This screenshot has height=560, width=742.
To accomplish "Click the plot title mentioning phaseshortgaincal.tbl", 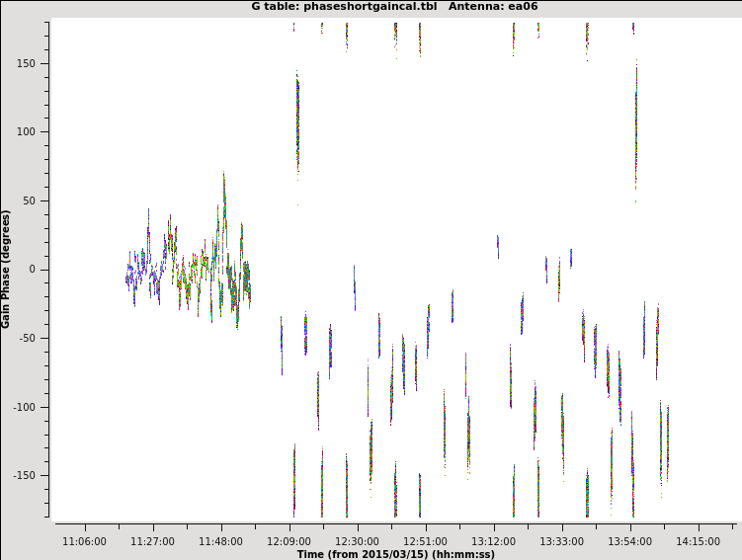I will [x=394, y=7].
